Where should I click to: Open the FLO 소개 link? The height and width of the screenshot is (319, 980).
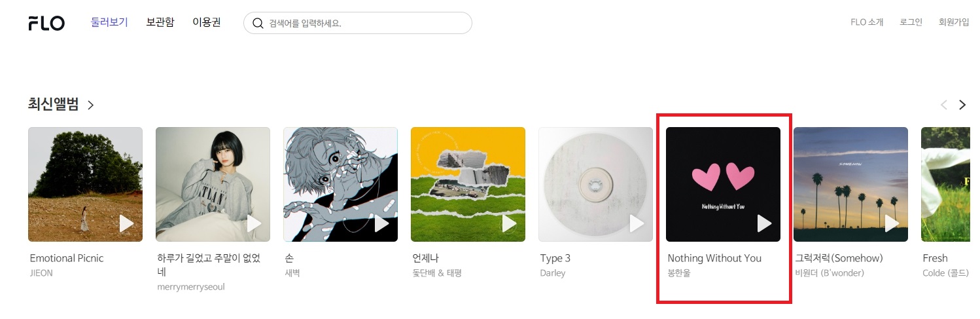(x=867, y=22)
